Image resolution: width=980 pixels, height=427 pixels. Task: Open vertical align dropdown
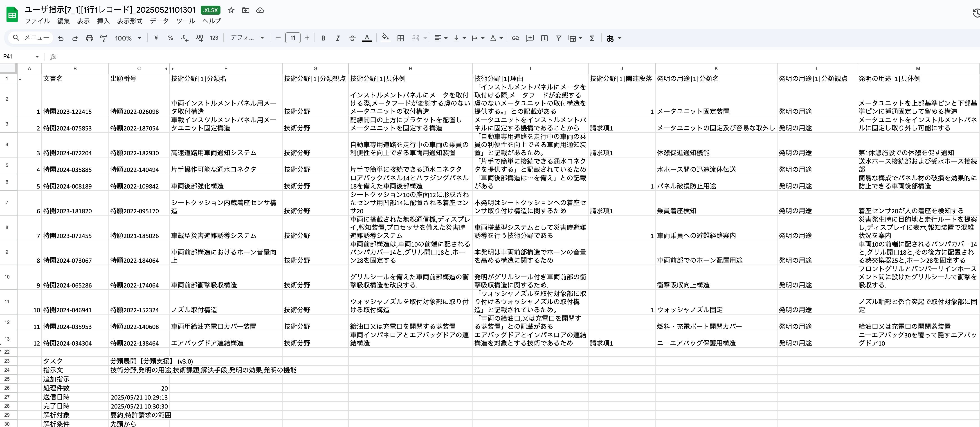point(459,38)
